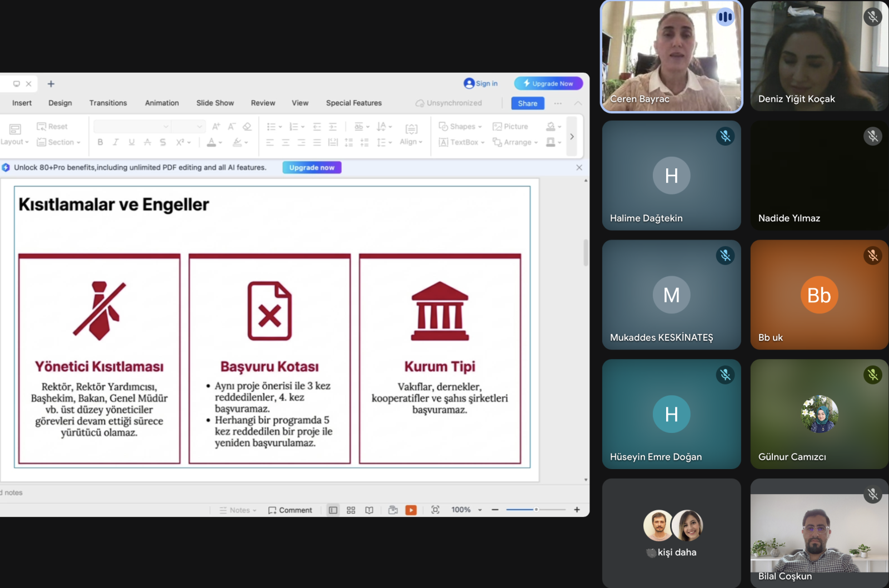The image size is (889, 588).
Task: Toggle underline formatting
Action: 132,142
